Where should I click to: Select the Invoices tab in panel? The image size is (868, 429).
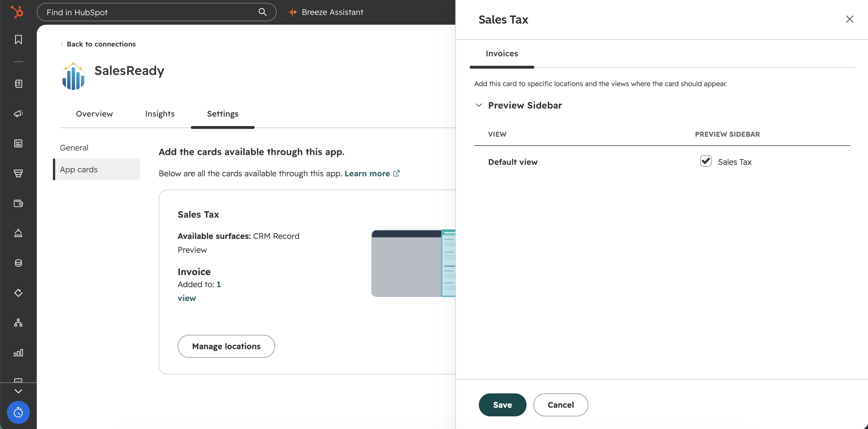(502, 53)
